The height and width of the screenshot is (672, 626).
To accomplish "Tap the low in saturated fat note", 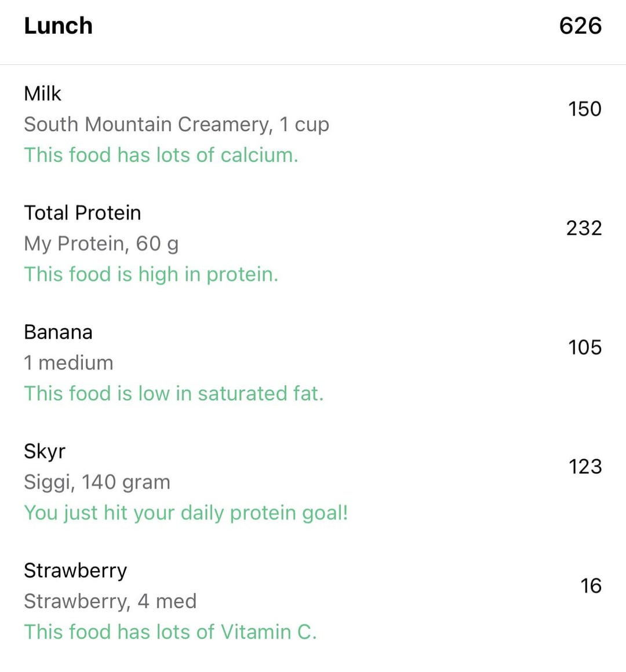I will tap(173, 394).
